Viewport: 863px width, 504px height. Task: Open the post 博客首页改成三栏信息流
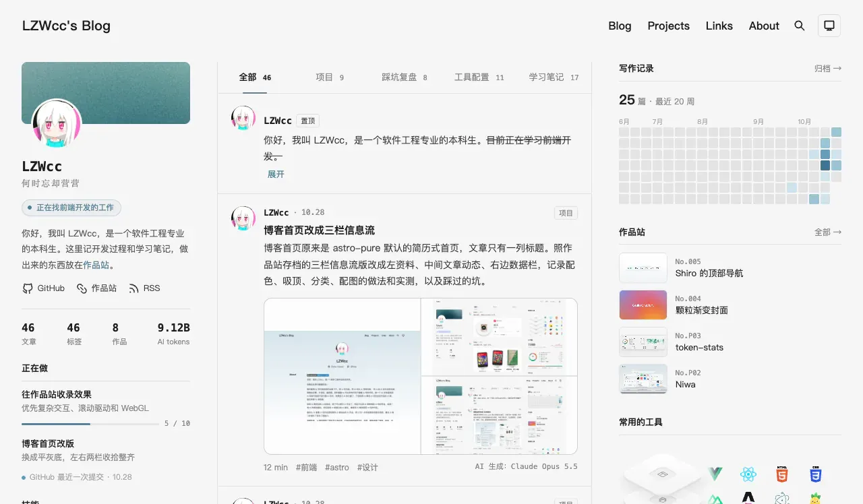319,230
